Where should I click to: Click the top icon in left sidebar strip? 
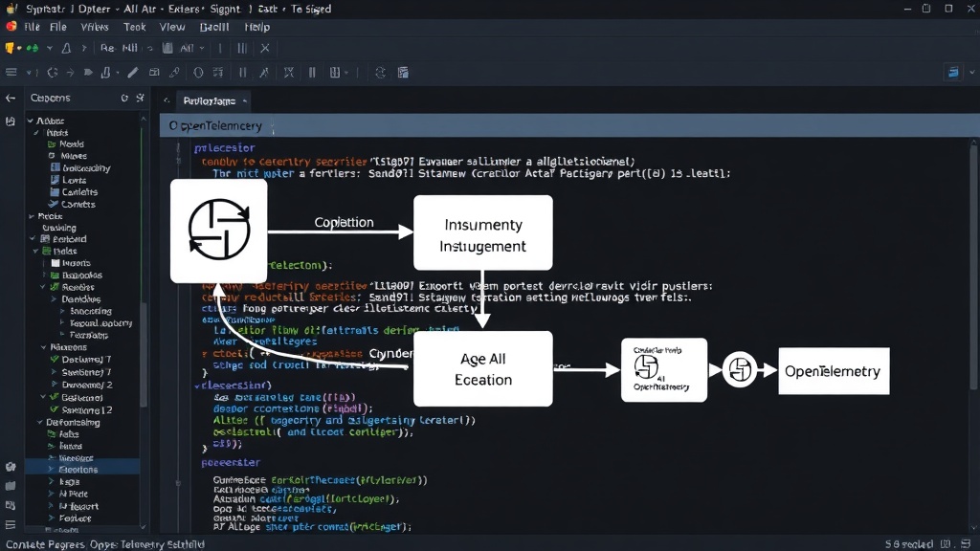(11, 121)
